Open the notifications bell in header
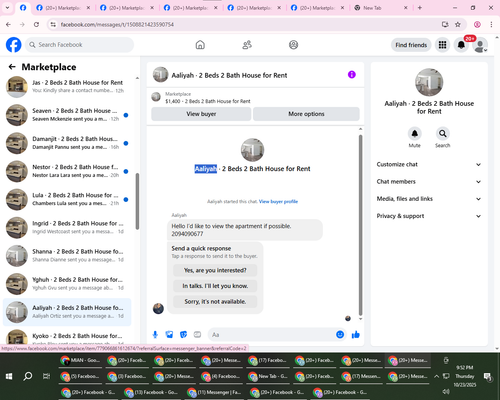 461,45
